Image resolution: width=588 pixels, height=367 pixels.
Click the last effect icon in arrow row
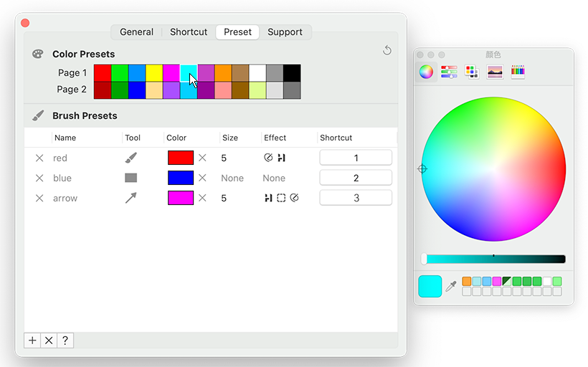295,198
